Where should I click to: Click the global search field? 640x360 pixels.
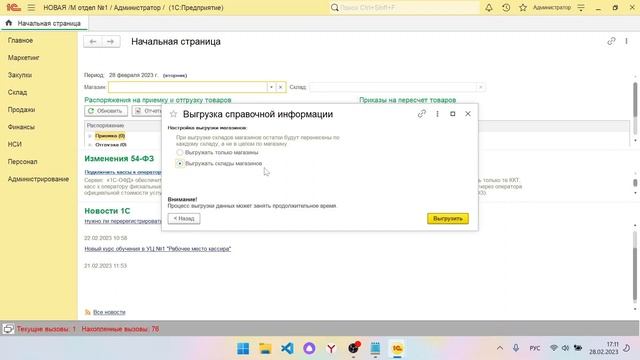(x=404, y=7)
